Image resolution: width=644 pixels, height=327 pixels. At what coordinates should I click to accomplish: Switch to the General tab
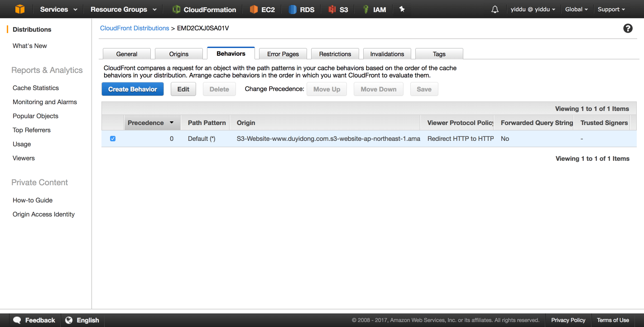coord(127,54)
